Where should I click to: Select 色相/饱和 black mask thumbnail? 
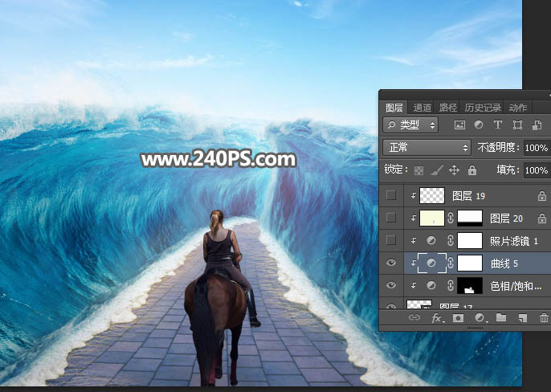[x=470, y=285]
